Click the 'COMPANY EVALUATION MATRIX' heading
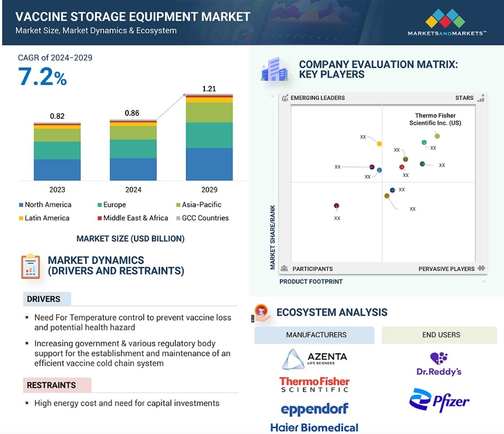This screenshot has height=434, width=504. tap(378, 69)
